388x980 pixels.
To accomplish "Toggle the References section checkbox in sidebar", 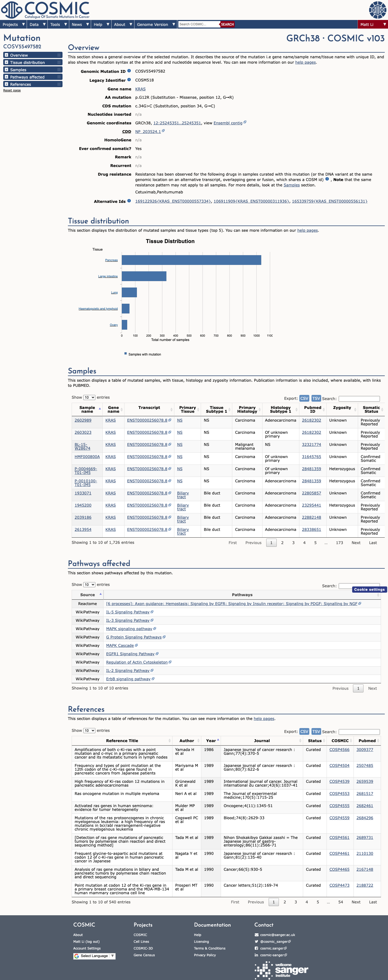I will point(6,84).
